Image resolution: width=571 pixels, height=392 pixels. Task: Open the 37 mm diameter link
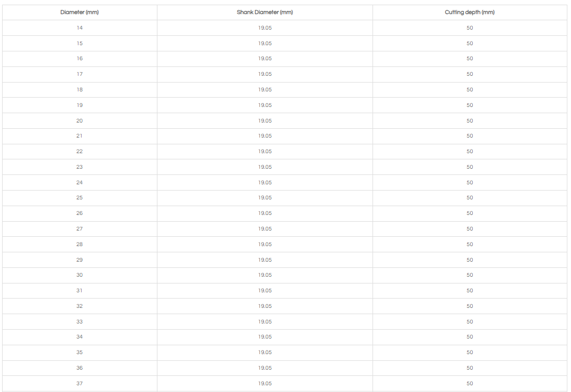click(79, 384)
